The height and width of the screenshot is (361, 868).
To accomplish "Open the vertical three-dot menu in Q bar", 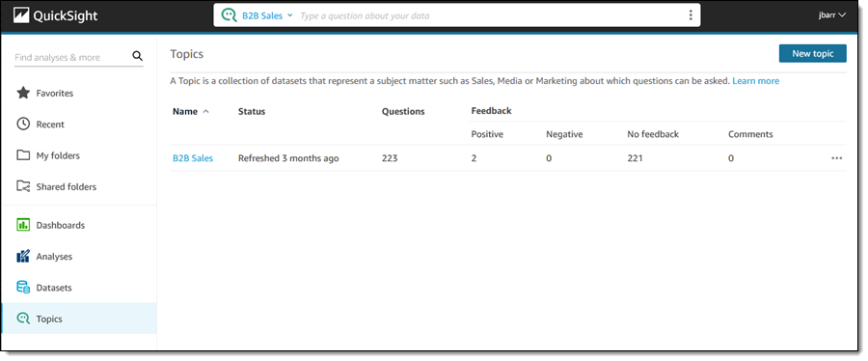I will pyautogui.click(x=691, y=15).
